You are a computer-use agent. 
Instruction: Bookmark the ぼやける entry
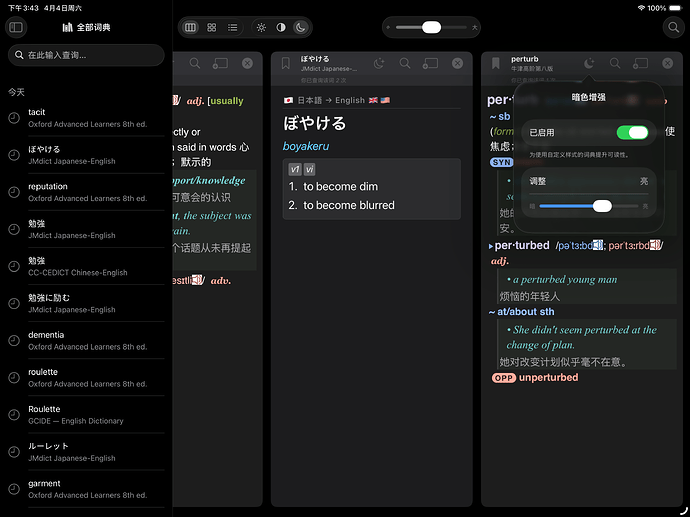(x=285, y=63)
